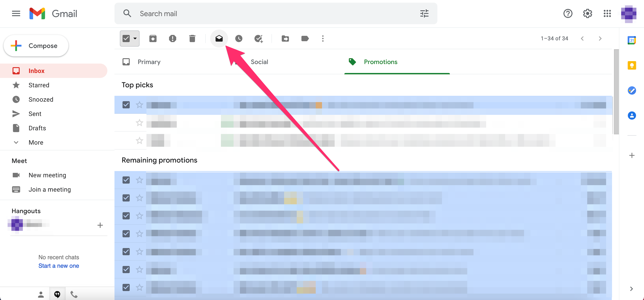
Task: Click the Snooze email icon
Action: coord(238,38)
